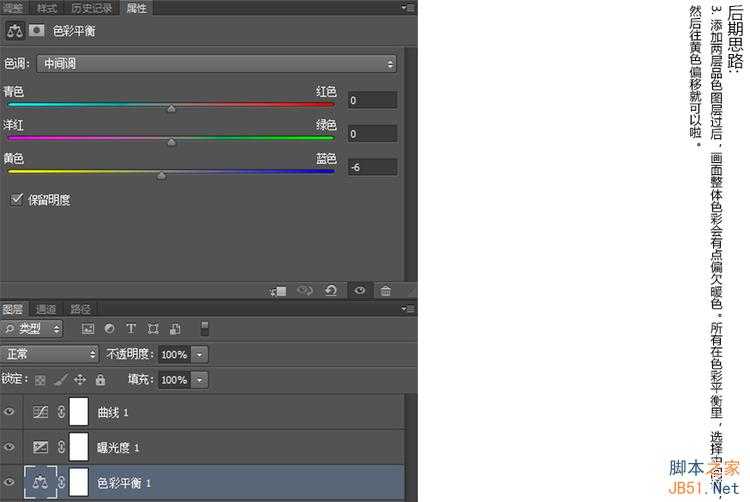The height and width of the screenshot is (502, 750).
Task: Toggle the 保留明度 checkbox
Action: point(16,199)
